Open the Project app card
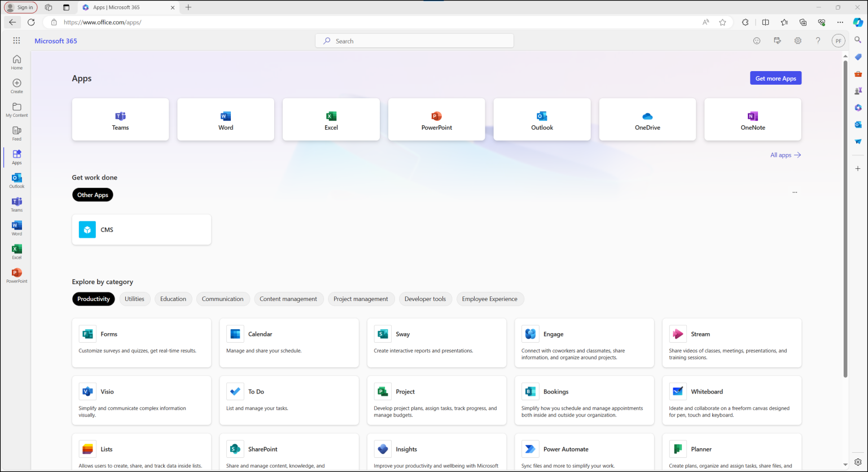This screenshot has height=472, width=868. point(437,400)
